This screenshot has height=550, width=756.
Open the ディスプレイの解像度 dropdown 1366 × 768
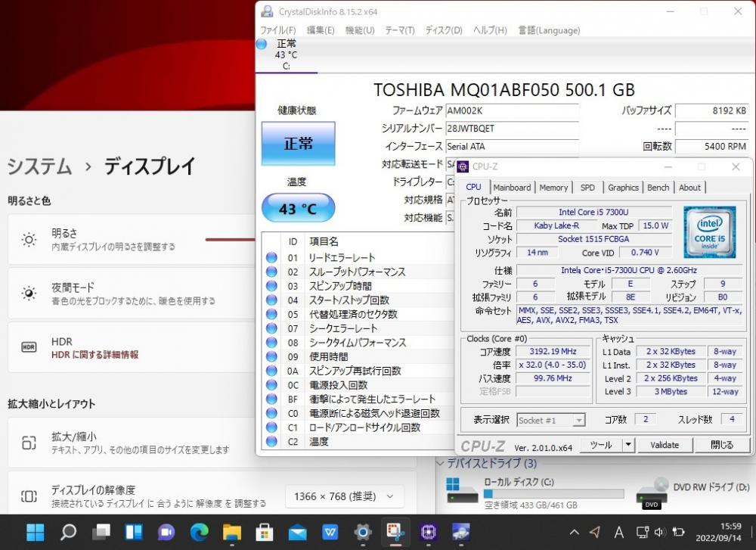pyautogui.click(x=344, y=496)
